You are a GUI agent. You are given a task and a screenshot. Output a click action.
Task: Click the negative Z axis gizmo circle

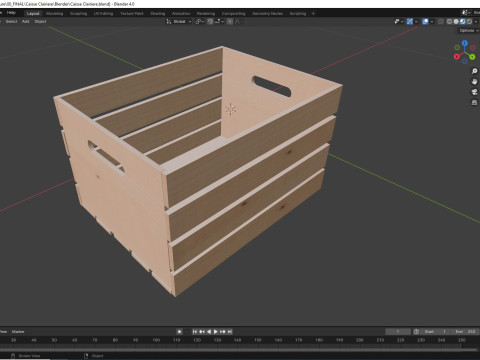(465, 61)
